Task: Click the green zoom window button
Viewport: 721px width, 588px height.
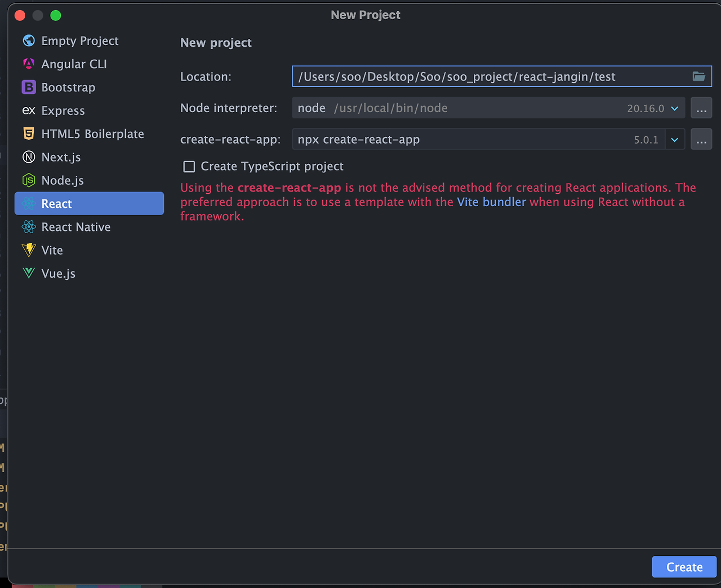Action: coord(56,15)
